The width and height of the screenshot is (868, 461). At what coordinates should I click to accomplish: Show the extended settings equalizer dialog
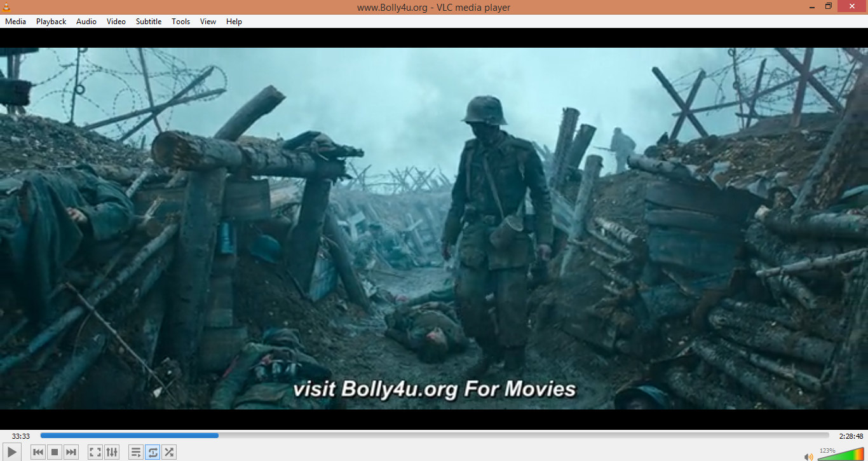pyautogui.click(x=112, y=453)
